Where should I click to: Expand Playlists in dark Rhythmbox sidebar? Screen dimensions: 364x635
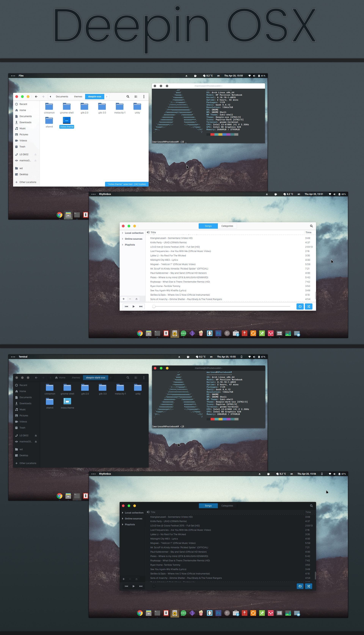pos(123,524)
